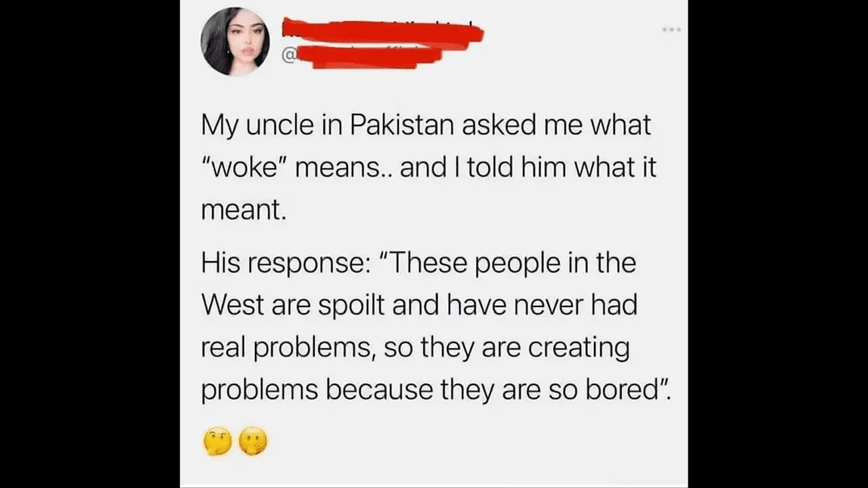Open the three-dot more options menu
Image resolution: width=868 pixels, height=488 pixels.
tap(672, 30)
